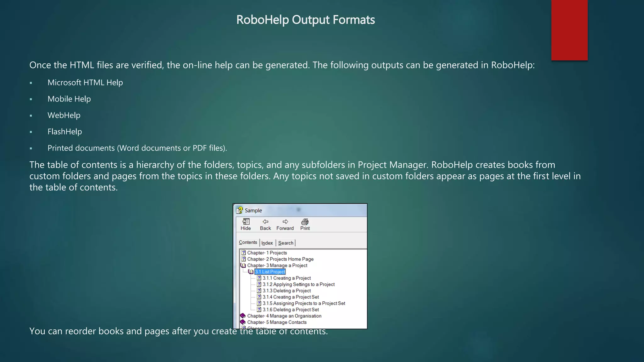Screen dimensions: 644x362
Task: Click the help file icon beside the Sample title
Action: point(240,210)
